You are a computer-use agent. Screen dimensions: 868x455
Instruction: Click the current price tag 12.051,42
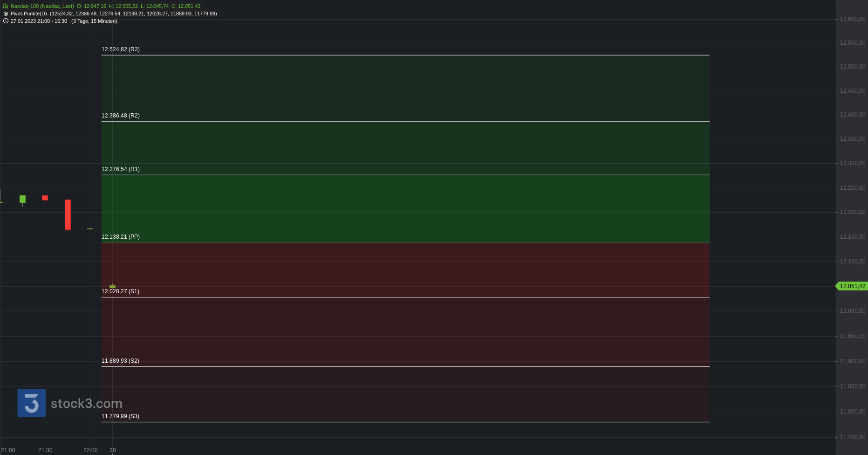tap(852, 286)
